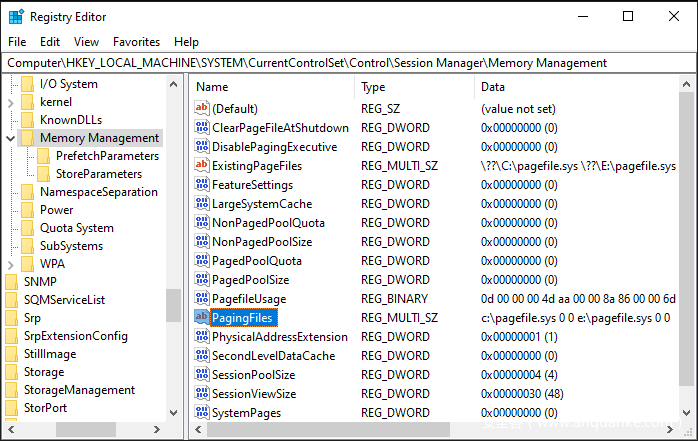The height and width of the screenshot is (441, 698).
Task: Click the PagedPoolSize DWORD icon
Action: 202,279
